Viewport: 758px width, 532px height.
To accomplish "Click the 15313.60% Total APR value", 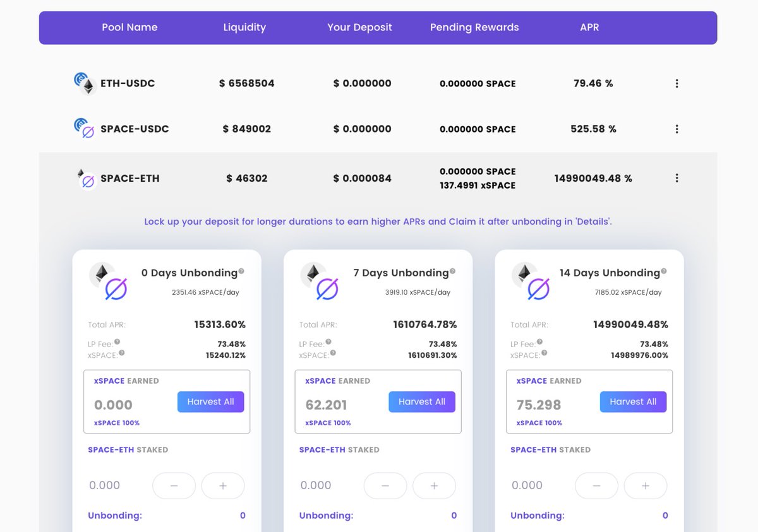I will pyautogui.click(x=220, y=324).
